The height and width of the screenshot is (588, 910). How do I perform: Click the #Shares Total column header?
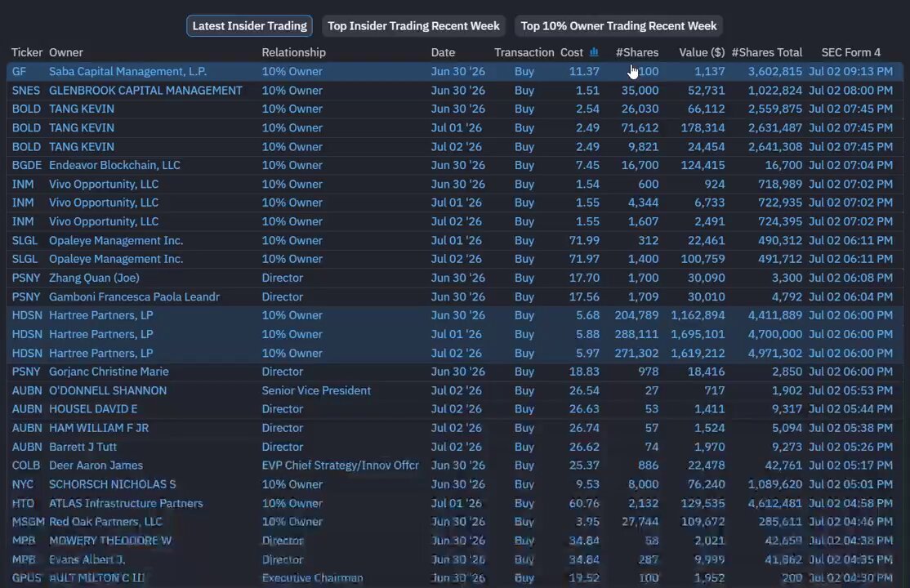pyautogui.click(x=767, y=52)
